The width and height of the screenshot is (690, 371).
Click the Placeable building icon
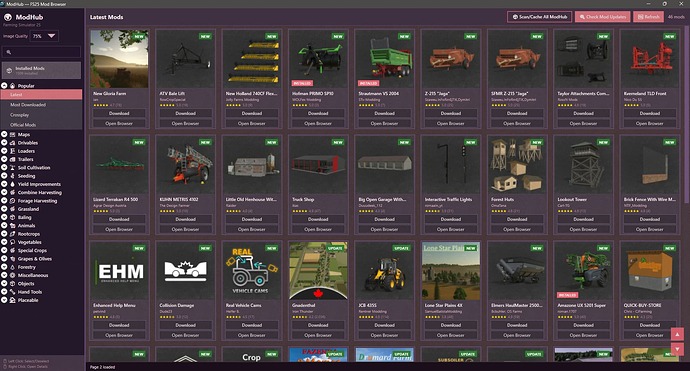pos(12,300)
